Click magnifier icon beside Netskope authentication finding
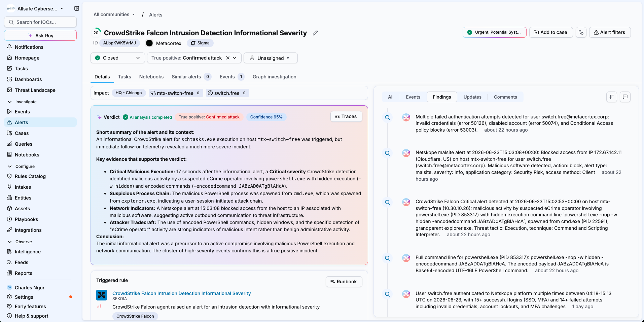Viewport: 644px width, 322px height. (x=388, y=294)
